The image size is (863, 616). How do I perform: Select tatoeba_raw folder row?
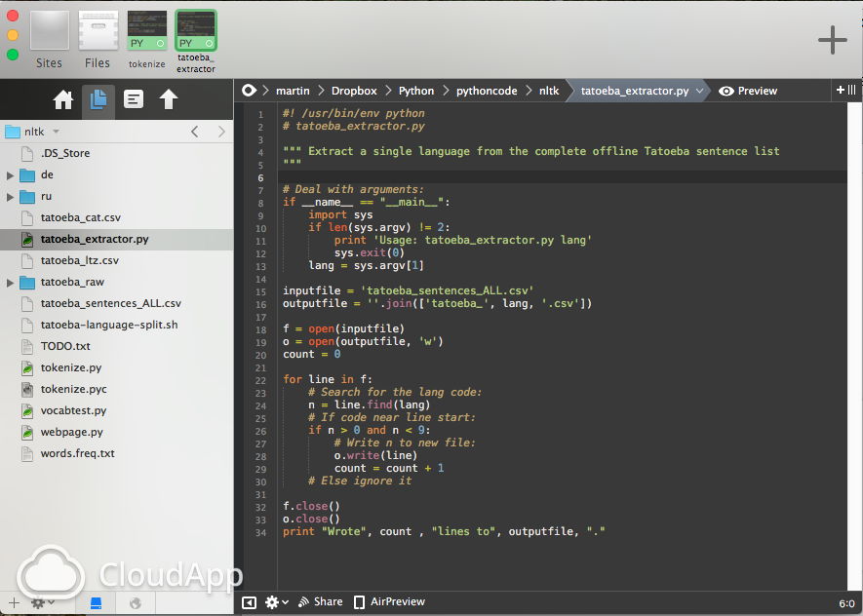(117, 282)
